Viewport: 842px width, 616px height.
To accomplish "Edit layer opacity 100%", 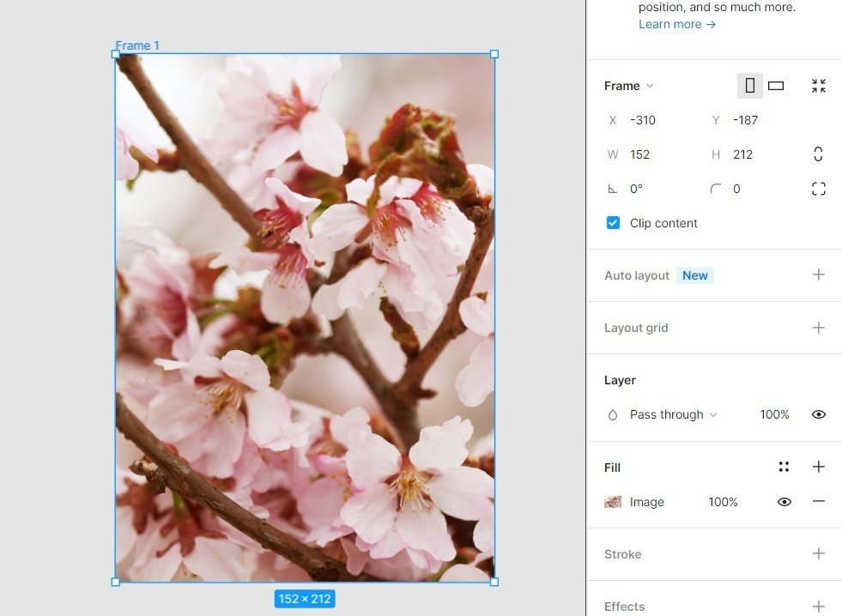I will coord(774,414).
